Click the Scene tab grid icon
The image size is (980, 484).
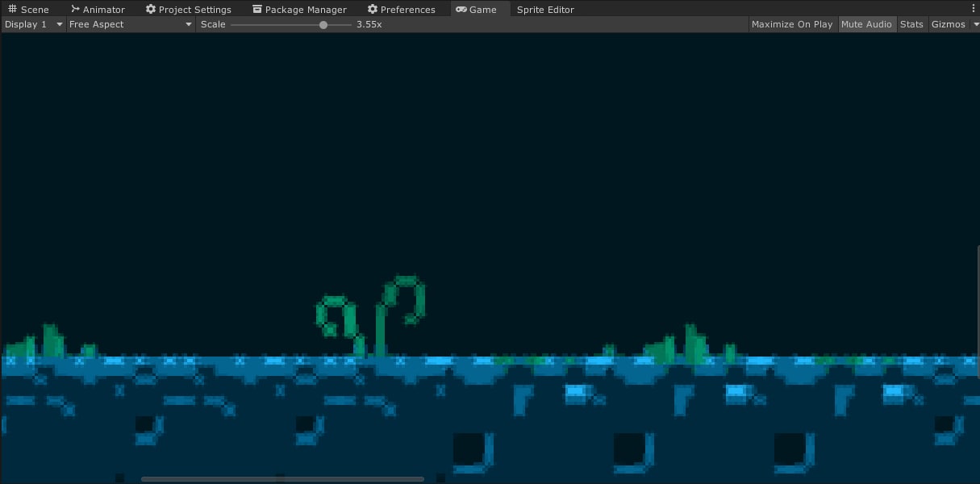tap(12, 10)
